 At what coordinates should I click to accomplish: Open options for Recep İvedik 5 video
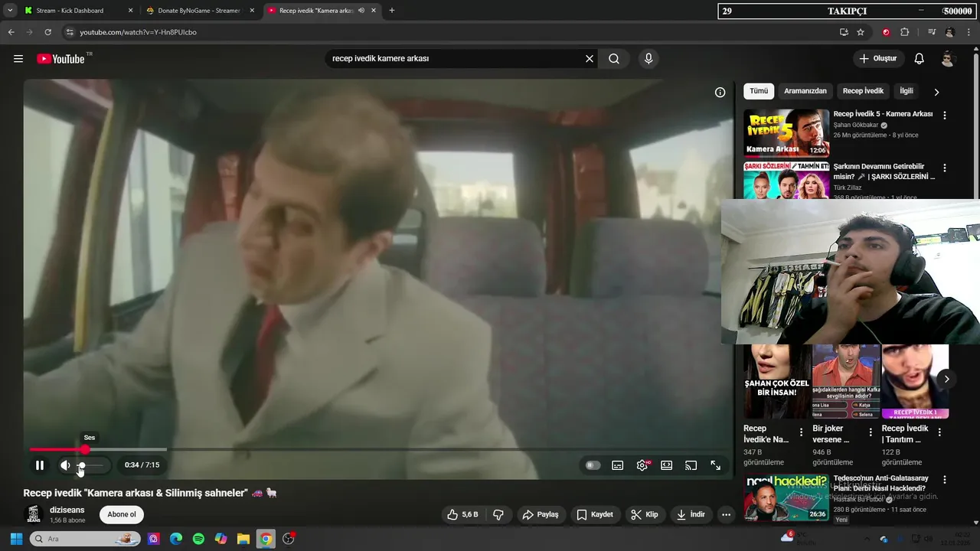pyautogui.click(x=945, y=116)
